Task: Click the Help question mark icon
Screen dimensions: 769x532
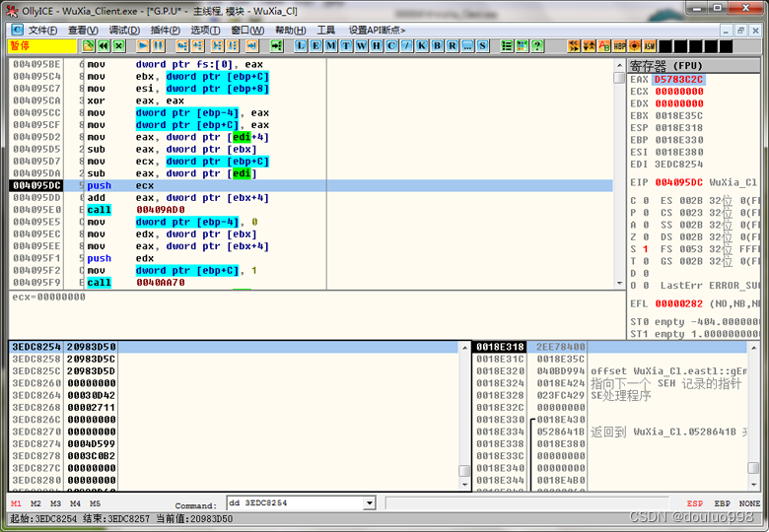Action: [x=537, y=46]
